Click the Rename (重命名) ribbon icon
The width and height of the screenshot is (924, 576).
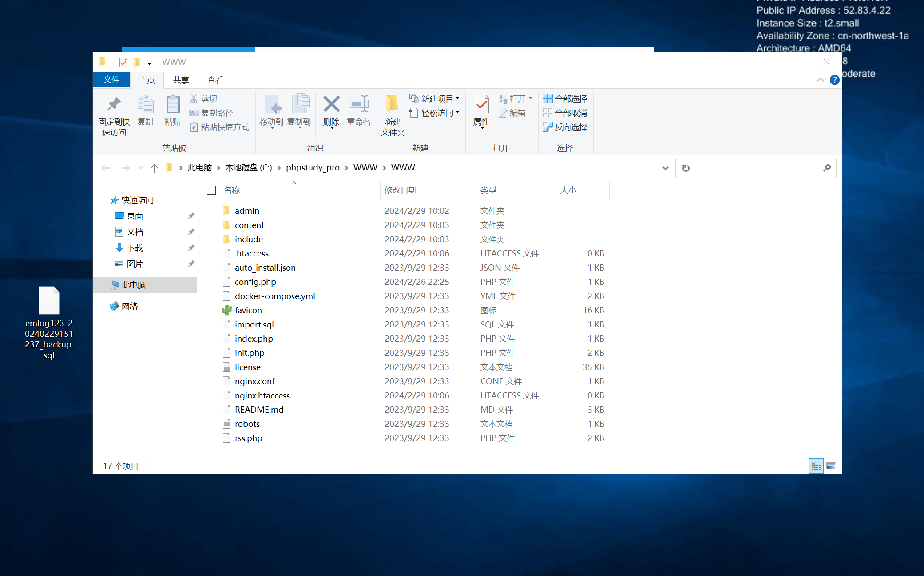click(359, 110)
